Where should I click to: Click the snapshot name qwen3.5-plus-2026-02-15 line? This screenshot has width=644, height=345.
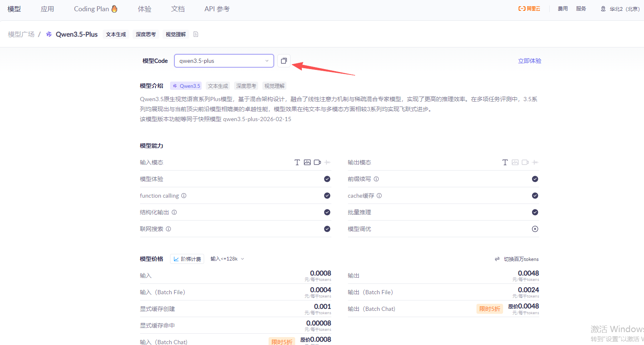coord(257,119)
